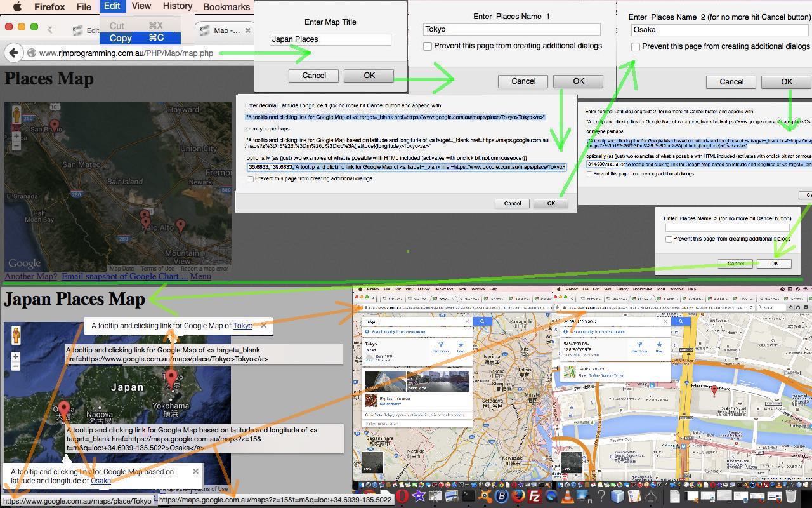This screenshot has width=812, height=508.
Task: Click OK in Places Name 1 dialog
Action: tap(578, 81)
